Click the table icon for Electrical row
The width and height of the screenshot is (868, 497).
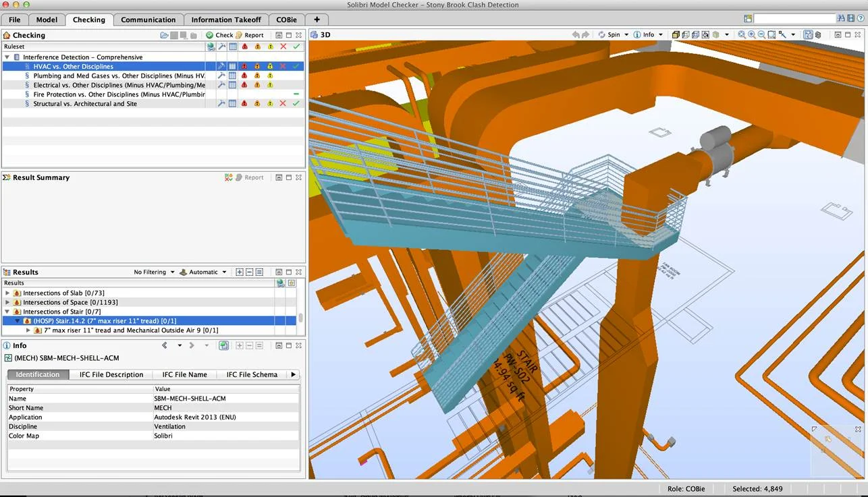[x=232, y=85]
